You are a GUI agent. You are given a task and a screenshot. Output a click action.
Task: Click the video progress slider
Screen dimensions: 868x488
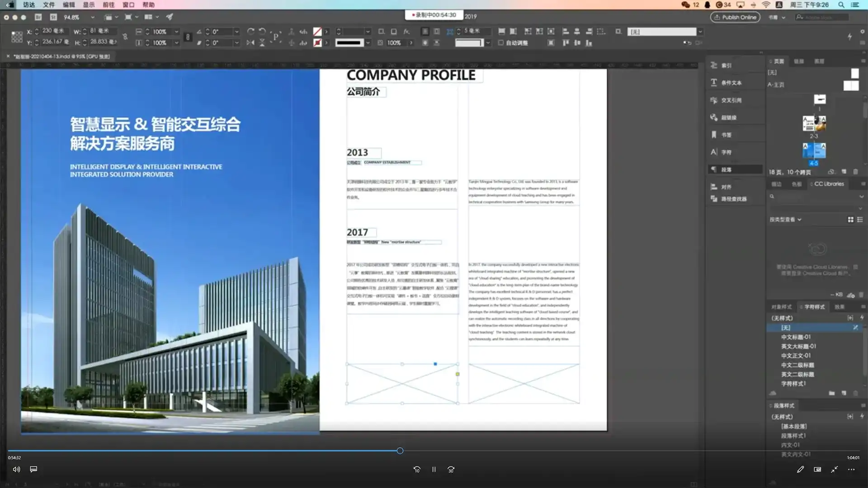point(400,450)
